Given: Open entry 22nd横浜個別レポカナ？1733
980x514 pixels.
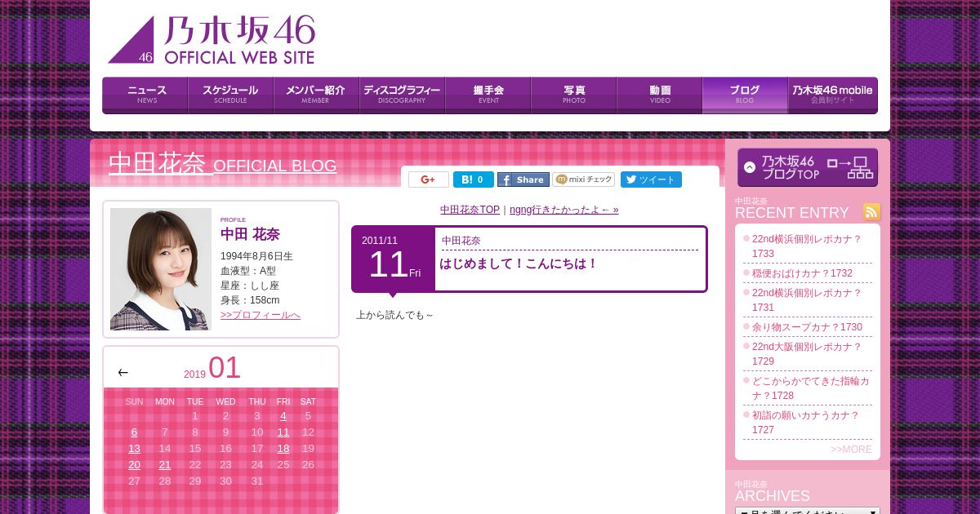Looking at the screenshot, I should pyautogui.click(x=807, y=246).
